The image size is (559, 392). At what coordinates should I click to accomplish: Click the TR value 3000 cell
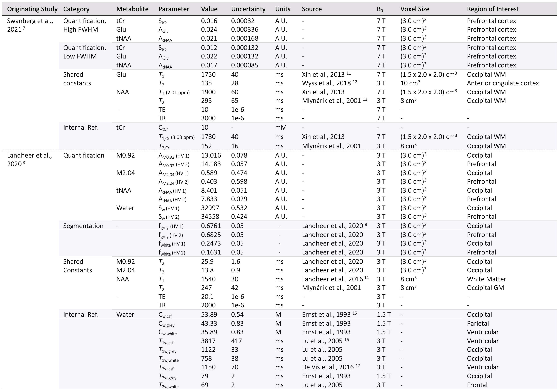click(208, 118)
